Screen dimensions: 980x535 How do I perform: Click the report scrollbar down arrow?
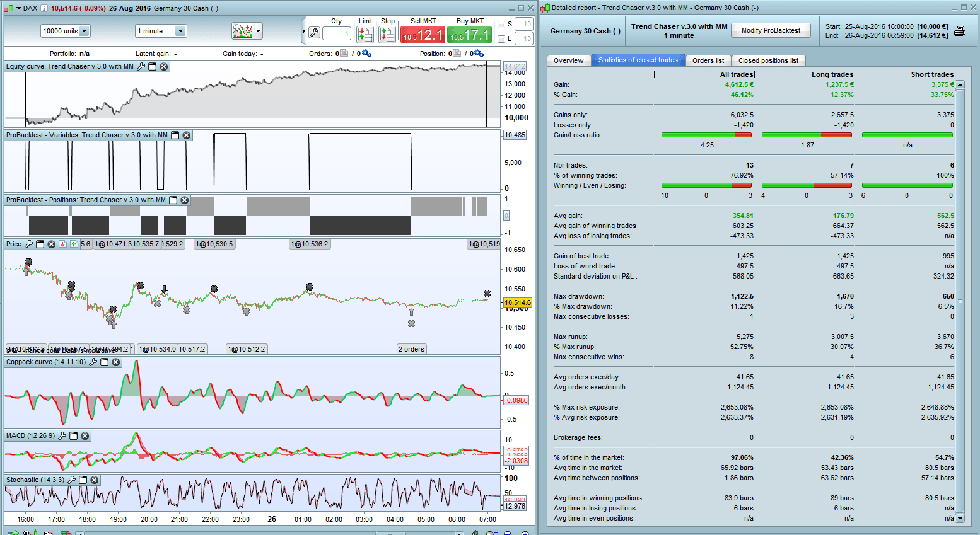(960, 519)
